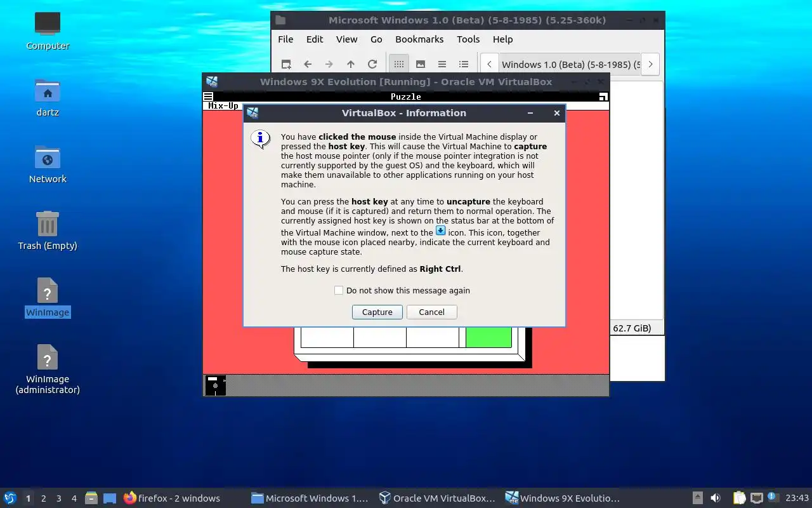Go to parent folder with up arrow
The height and width of the screenshot is (508, 812).
coord(351,64)
